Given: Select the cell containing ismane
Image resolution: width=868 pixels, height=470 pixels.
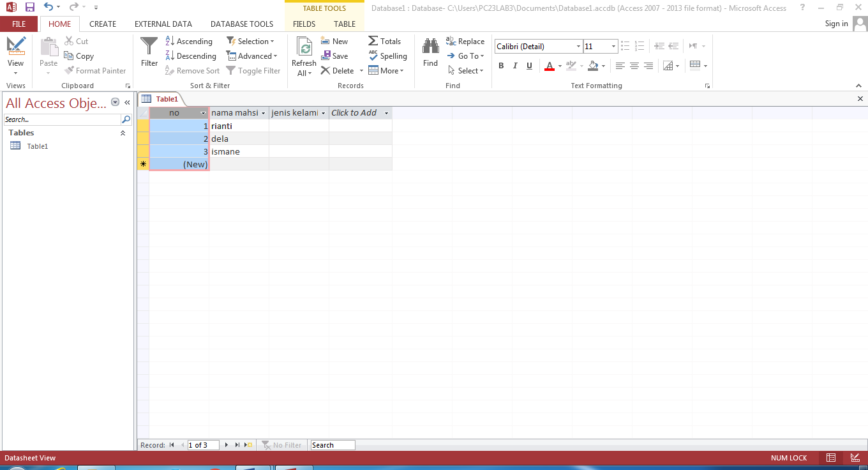Looking at the screenshot, I should click(239, 151).
